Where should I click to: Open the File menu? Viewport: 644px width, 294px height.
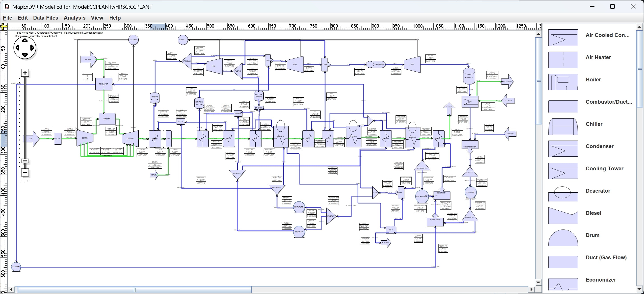click(8, 18)
